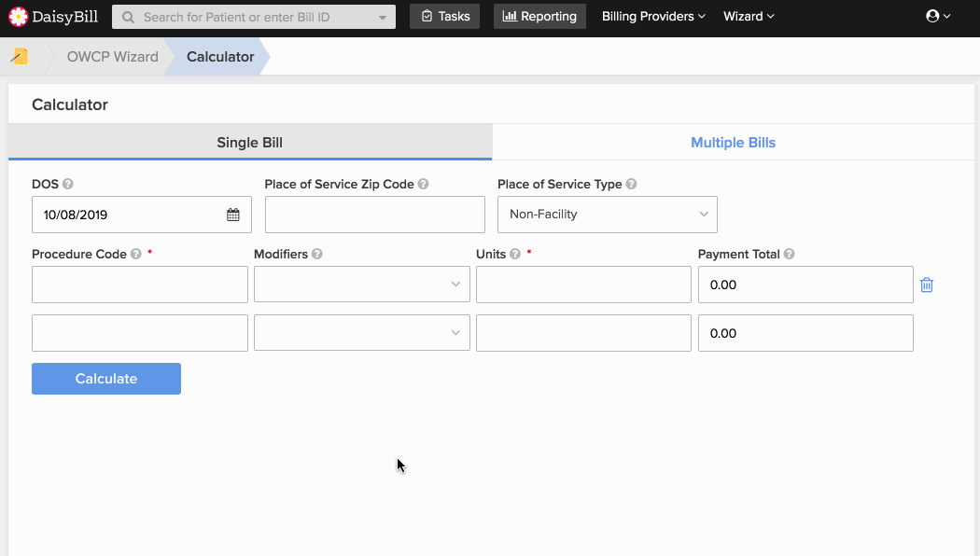980x556 pixels.
Task: Focus the patient or Bill ID search box
Action: 254,17
